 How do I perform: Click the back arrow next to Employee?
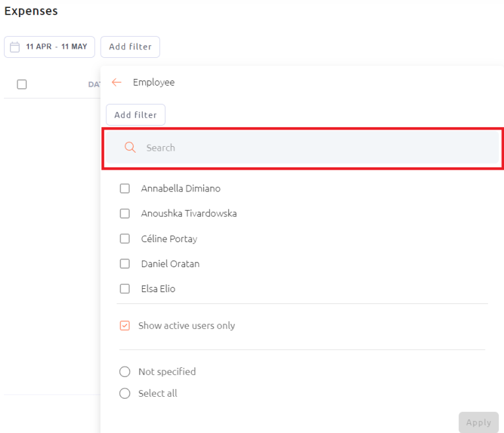point(116,82)
